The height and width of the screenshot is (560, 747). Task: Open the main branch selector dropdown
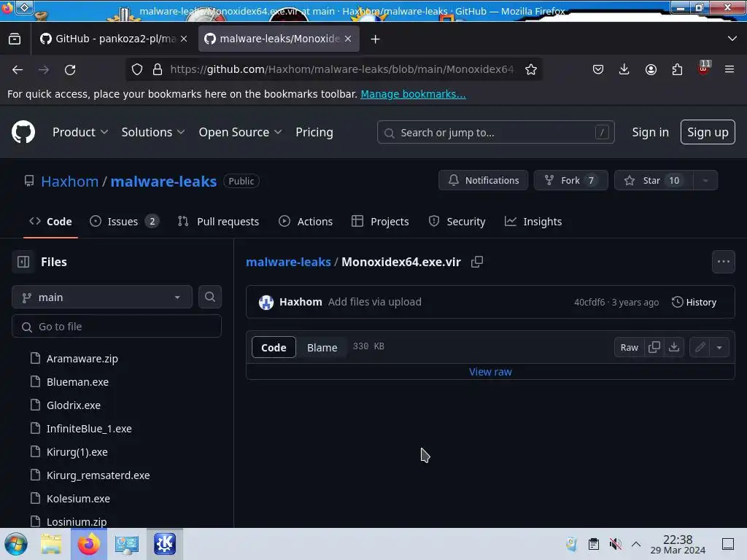click(102, 297)
